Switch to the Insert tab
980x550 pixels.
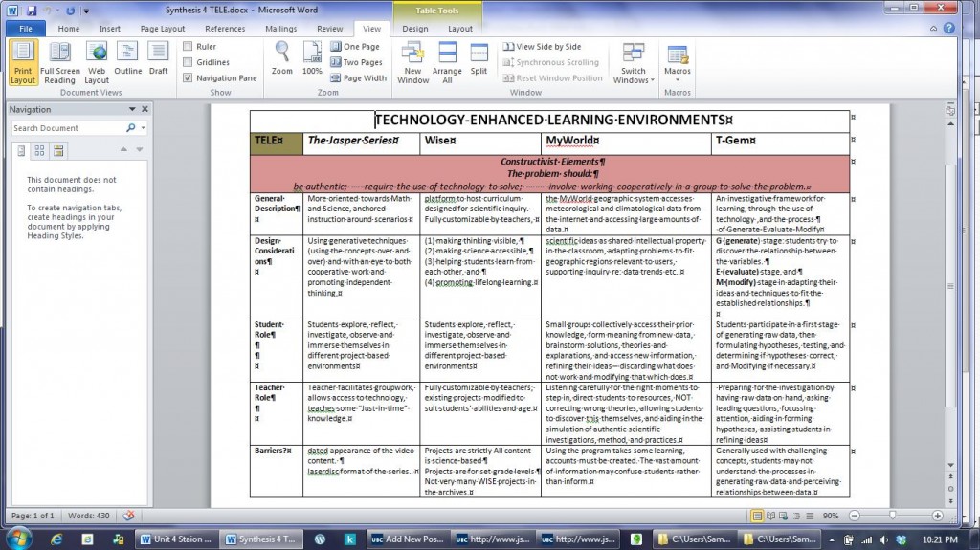[x=109, y=28]
